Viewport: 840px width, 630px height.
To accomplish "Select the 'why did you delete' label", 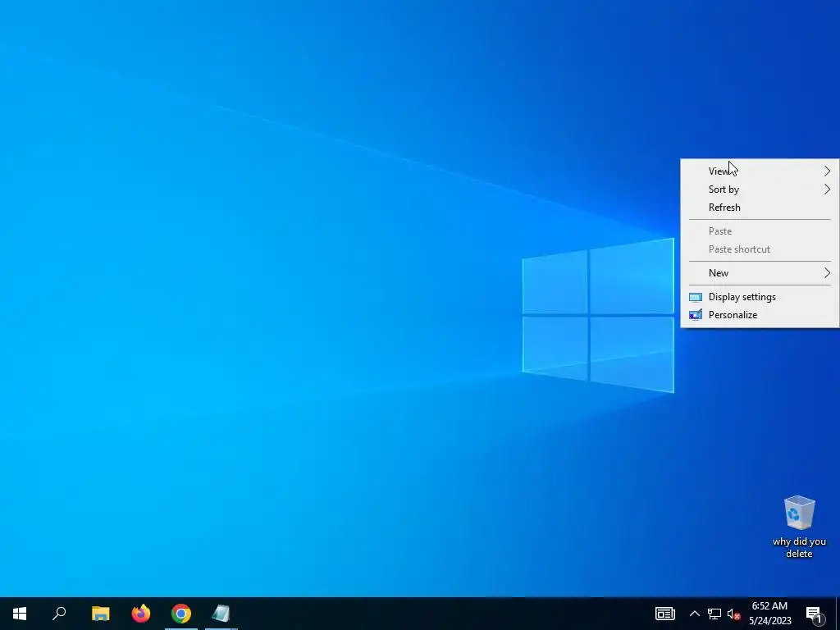I will coord(799,547).
